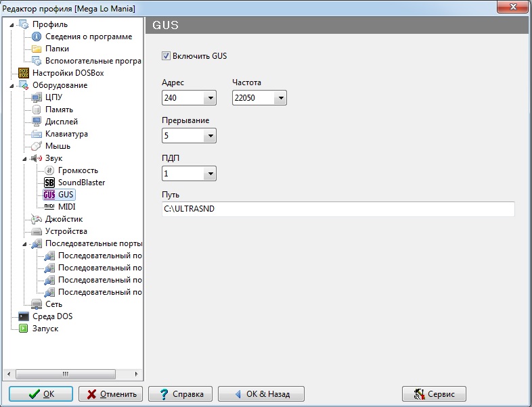Open help with Справка button

(181, 394)
